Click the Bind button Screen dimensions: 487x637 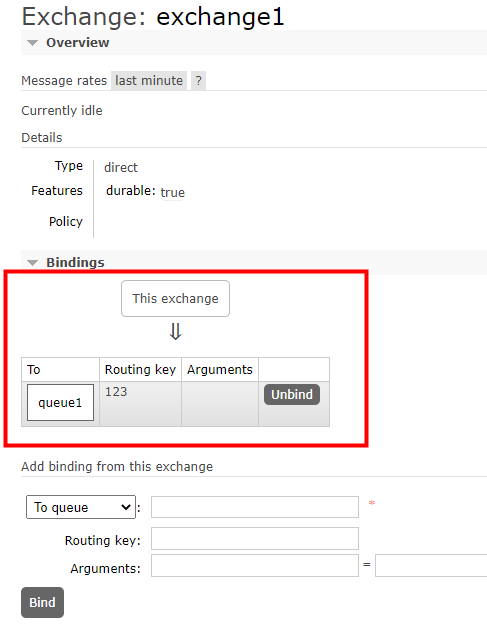click(42, 602)
